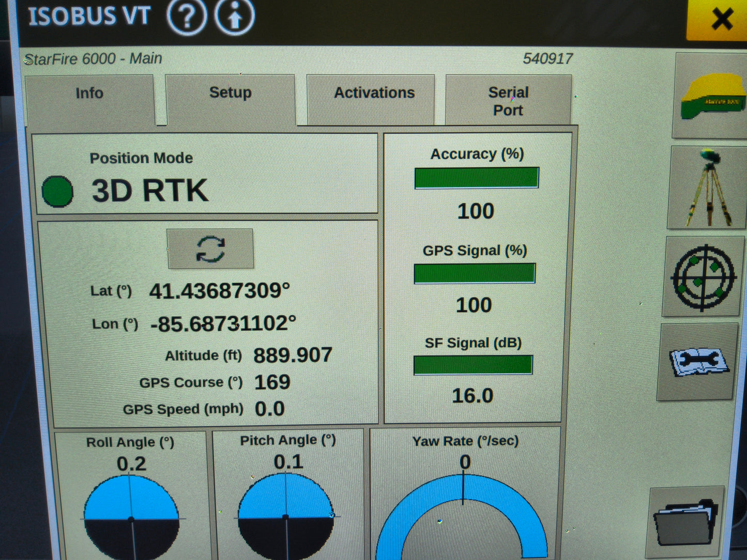Select the Pitch Angle (°) label
Viewport: 747px width, 560px height.
(288, 440)
